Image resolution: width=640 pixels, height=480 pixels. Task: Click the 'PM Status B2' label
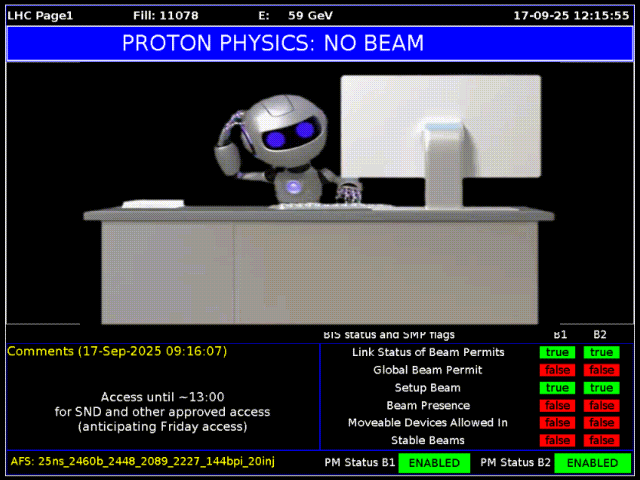tap(516, 462)
